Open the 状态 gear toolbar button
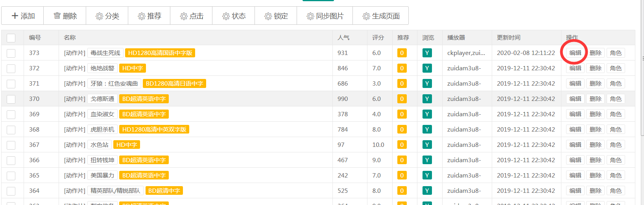 coord(234,16)
